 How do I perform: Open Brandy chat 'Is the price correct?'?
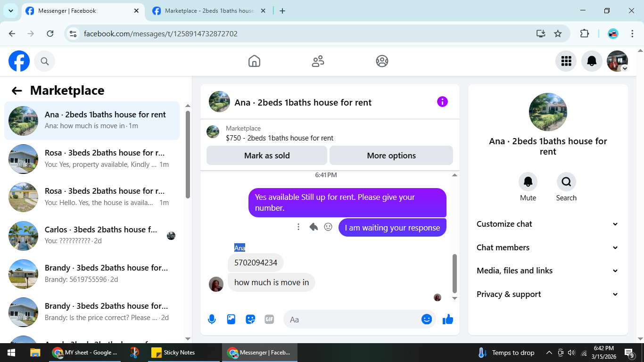92,312
